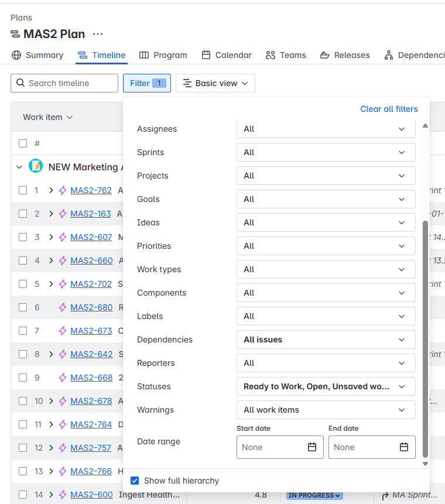Tick the select-all checkbox beside # header

(x=23, y=143)
